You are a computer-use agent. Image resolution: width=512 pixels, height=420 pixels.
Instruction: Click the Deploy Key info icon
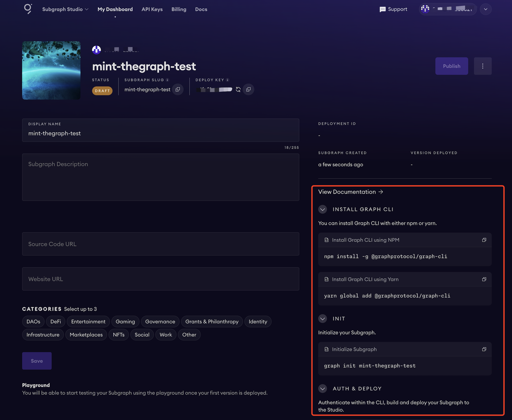[x=228, y=80]
